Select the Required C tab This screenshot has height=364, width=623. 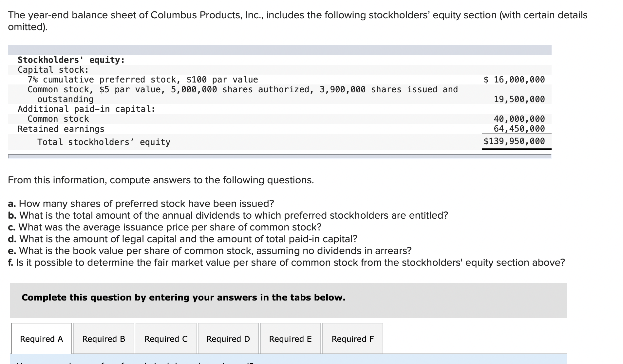(166, 339)
